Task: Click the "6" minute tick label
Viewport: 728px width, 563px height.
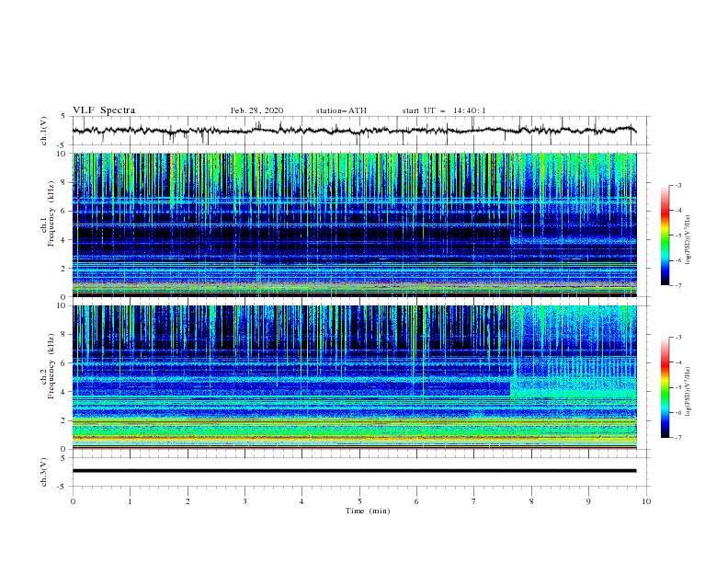Action: 416,501
